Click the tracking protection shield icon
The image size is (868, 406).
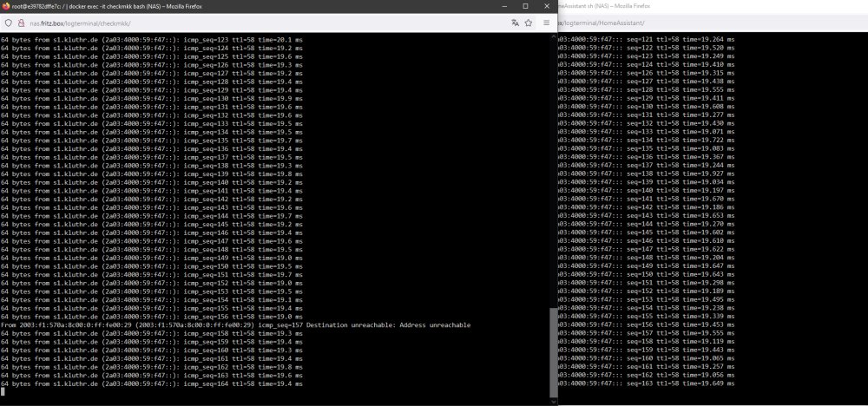8,23
